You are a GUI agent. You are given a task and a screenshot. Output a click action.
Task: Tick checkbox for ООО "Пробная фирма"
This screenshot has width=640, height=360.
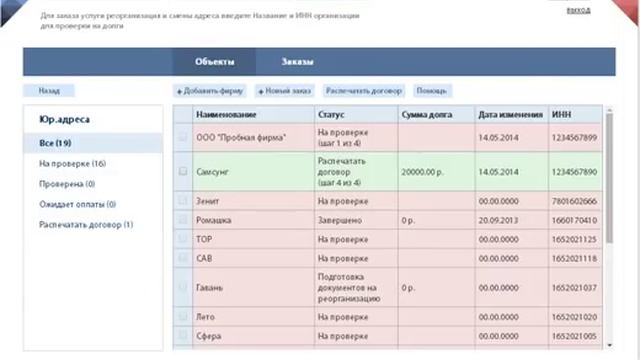point(183,137)
